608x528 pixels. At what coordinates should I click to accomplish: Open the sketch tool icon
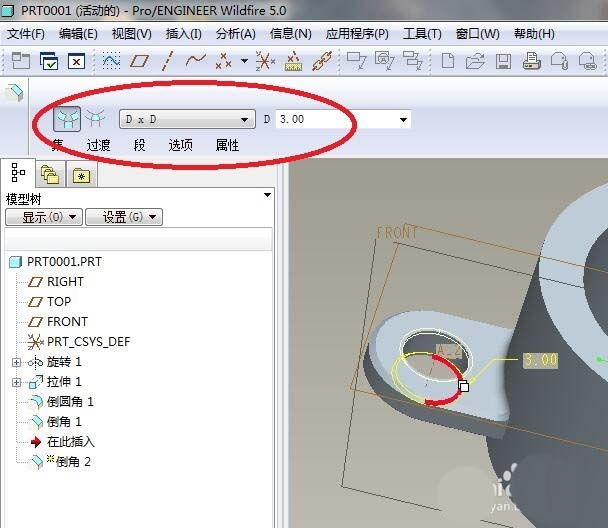[x=111, y=61]
